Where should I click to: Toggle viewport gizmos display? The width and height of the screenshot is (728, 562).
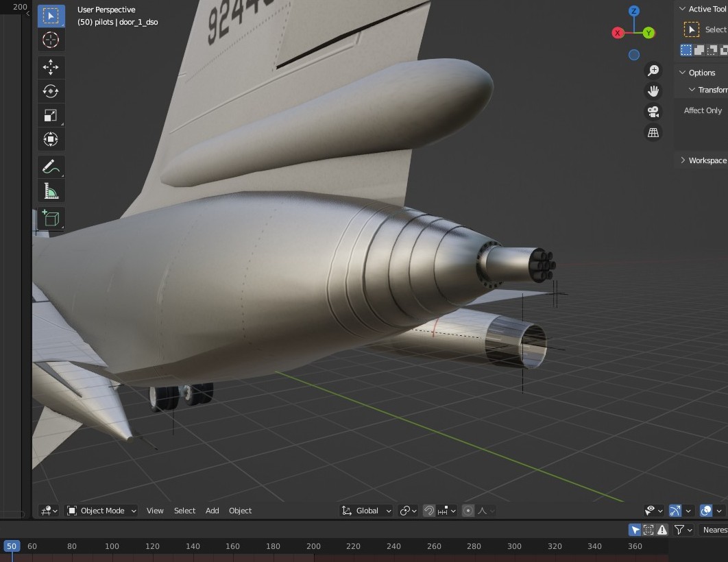pos(675,511)
